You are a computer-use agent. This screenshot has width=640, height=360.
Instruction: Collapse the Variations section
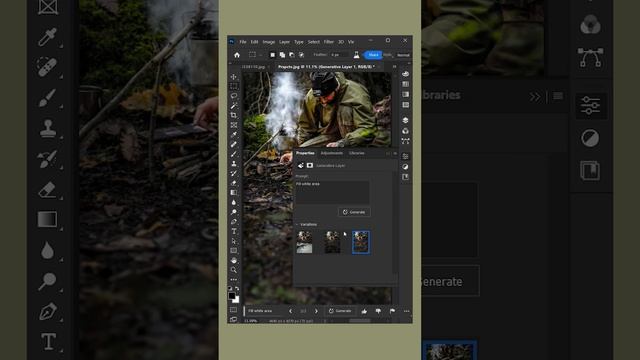pyautogui.click(x=297, y=224)
